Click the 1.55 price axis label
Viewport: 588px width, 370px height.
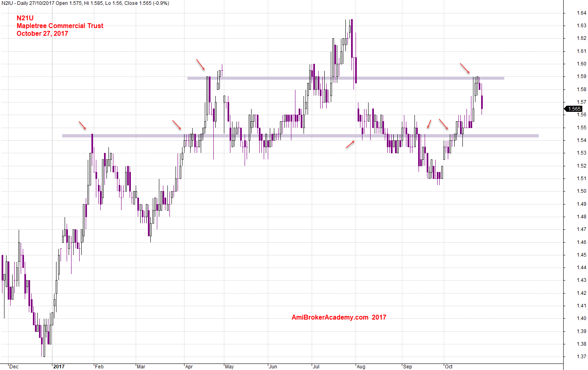tap(581, 128)
